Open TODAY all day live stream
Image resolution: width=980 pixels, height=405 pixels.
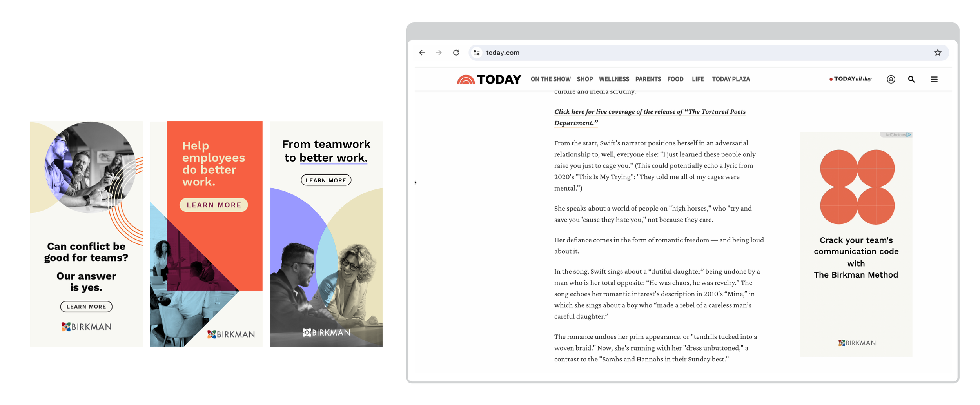(850, 79)
